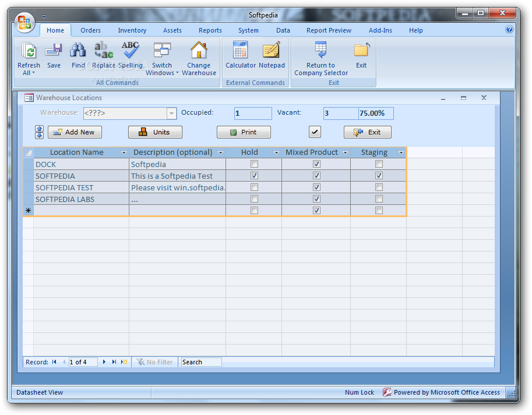Open Staging column filter dropdown
Image resolution: width=532 pixels, height=415 pixels.
click(401, 153)
